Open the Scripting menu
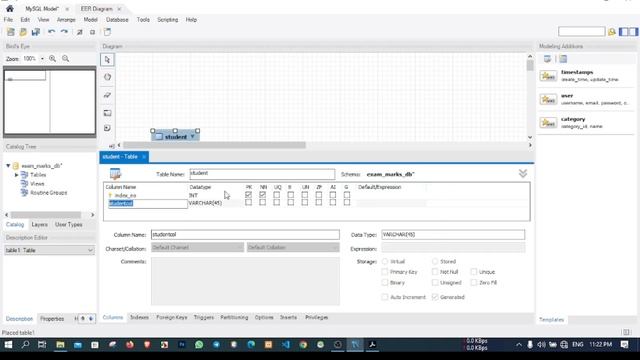The image size is (640, 360). click(167, 20)
